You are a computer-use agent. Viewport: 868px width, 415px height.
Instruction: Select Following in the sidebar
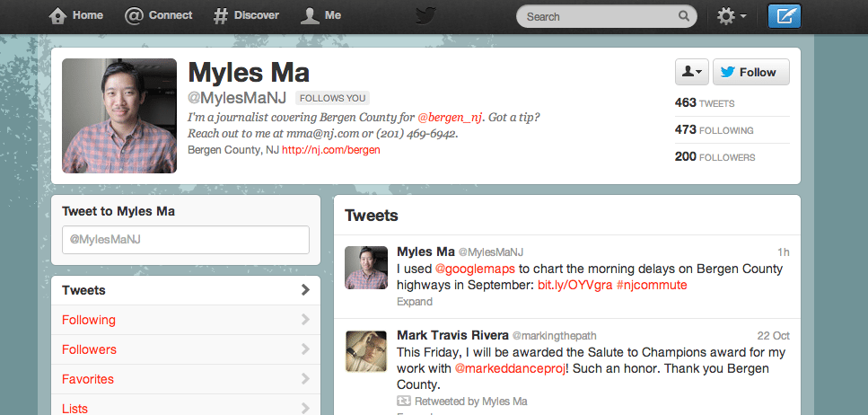186,320
